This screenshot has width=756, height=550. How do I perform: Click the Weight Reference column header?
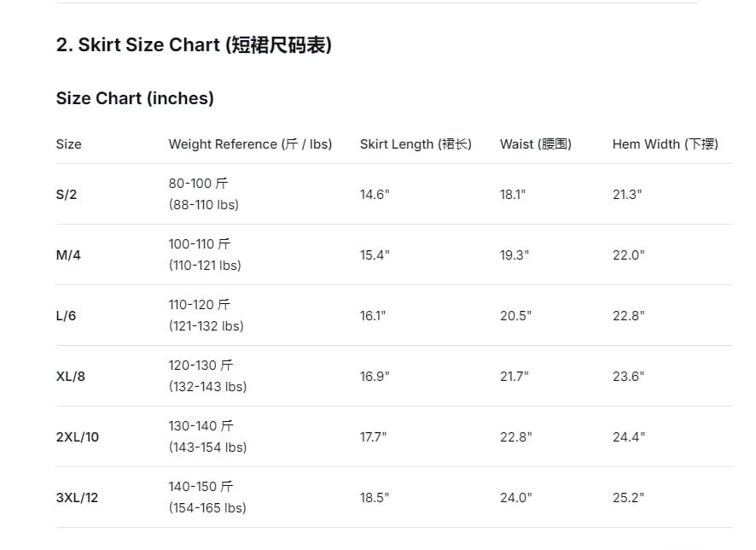(x=250, y=144)
